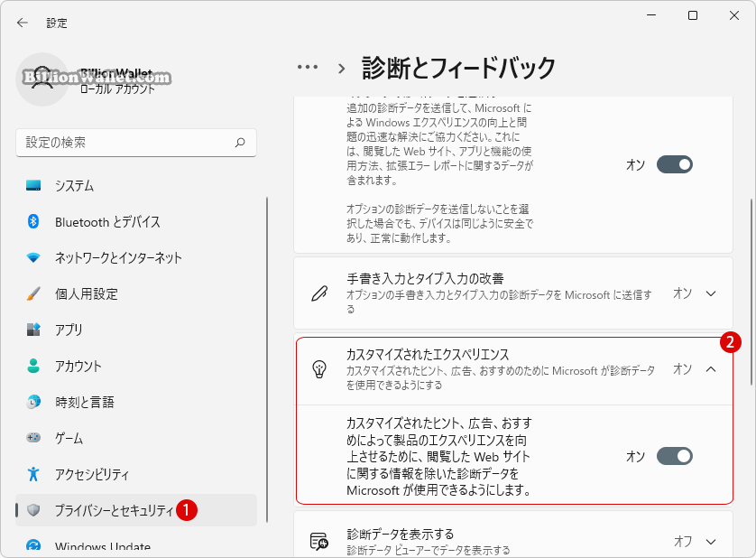This screenshot has height=558, width=756.
Task: Open ネットワークとインターネット category
Action: [136, 257]
